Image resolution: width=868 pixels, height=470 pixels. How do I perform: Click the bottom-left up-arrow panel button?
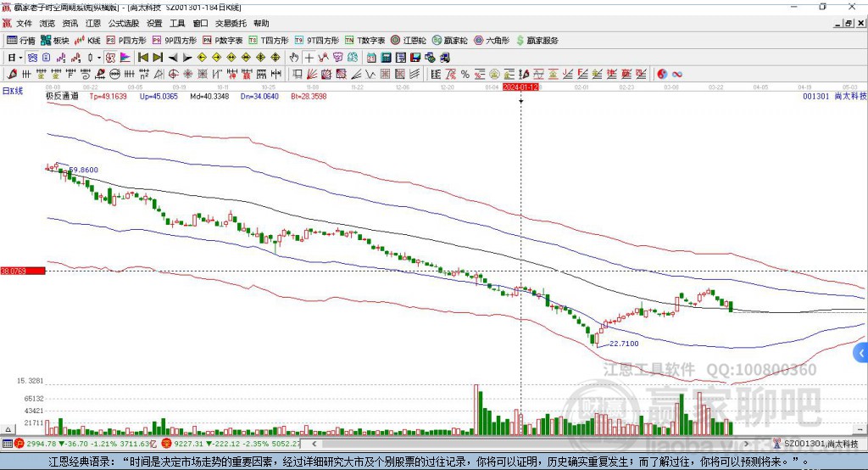tap(8, 429)
